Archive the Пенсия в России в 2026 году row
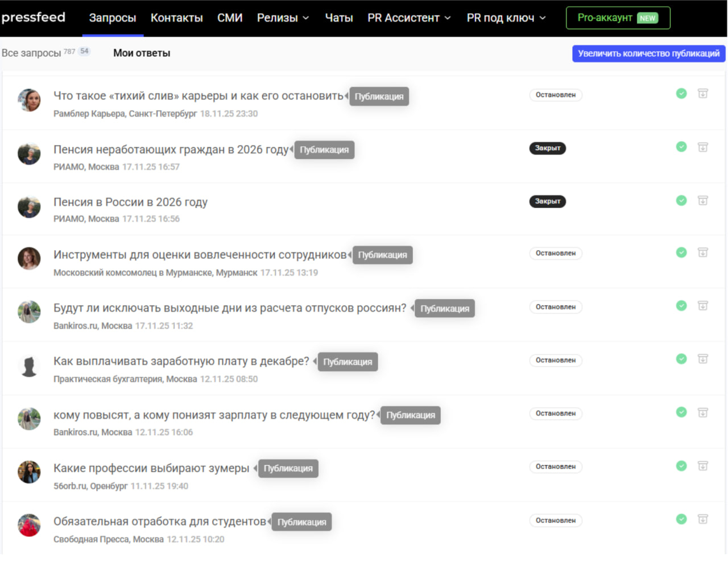 point(703,201)
